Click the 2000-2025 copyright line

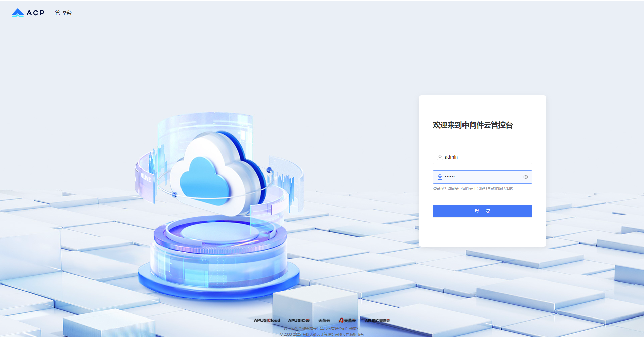(322, 334)
